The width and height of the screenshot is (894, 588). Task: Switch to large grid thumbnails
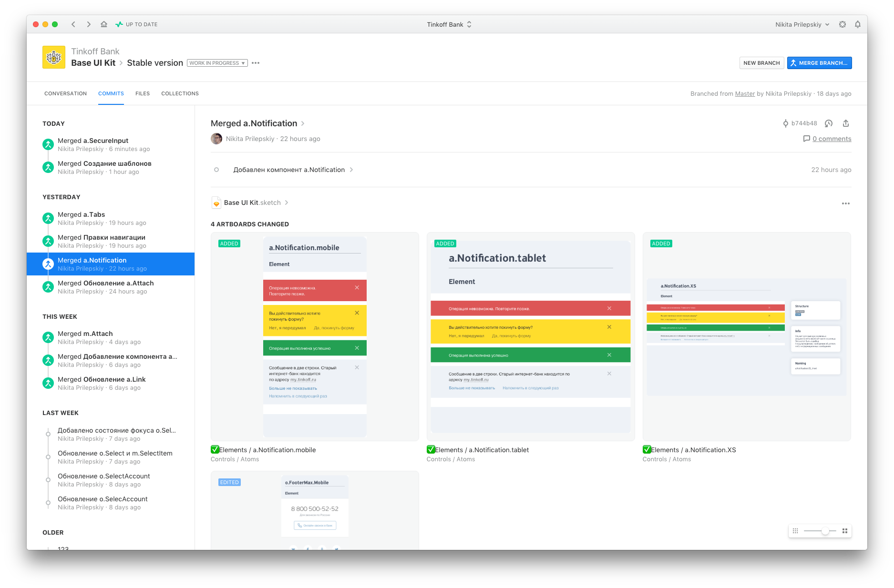pos(845,531)
